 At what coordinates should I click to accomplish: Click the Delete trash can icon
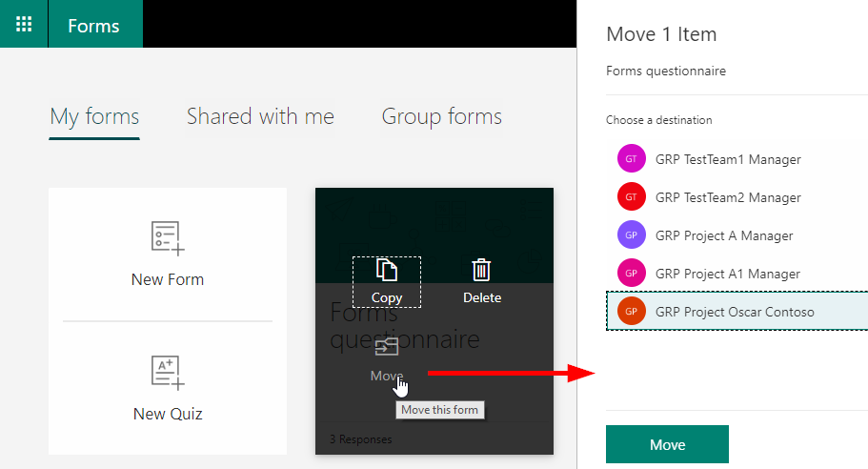point(482,271)
